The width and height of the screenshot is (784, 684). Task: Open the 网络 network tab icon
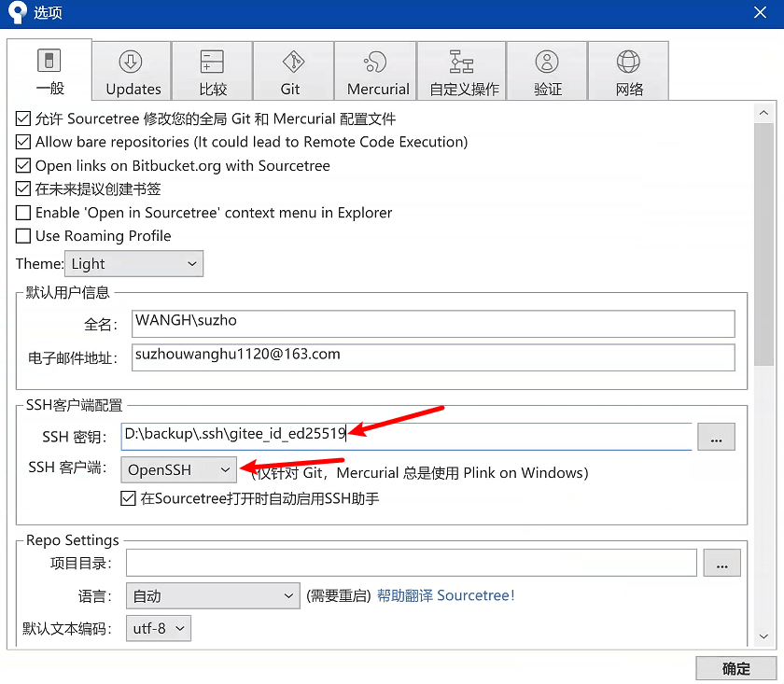tap(628, 62)
